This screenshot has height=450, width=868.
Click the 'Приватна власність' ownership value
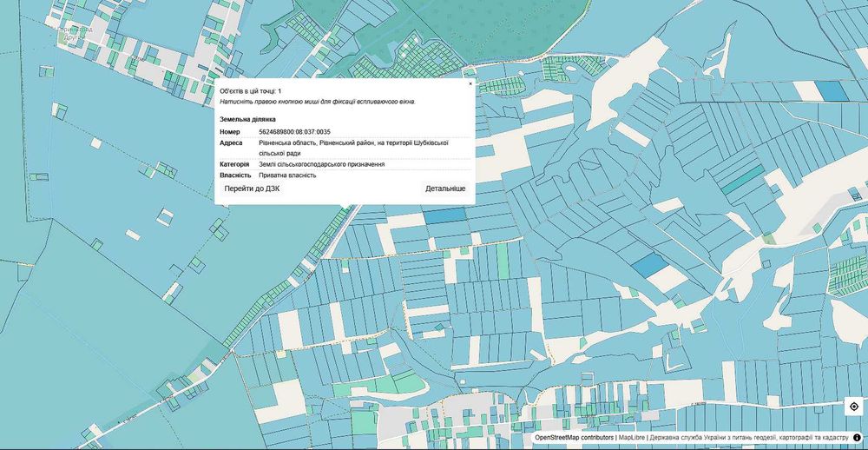(287, 175)
